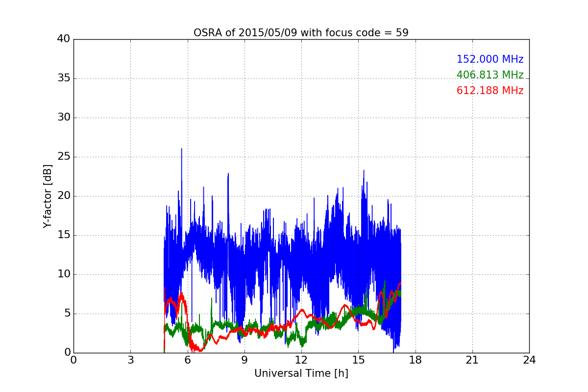The width and height of the screenshot is (588, 392).
Task: Click the x-axis tick label 24
Action: (x=529, y=360)
